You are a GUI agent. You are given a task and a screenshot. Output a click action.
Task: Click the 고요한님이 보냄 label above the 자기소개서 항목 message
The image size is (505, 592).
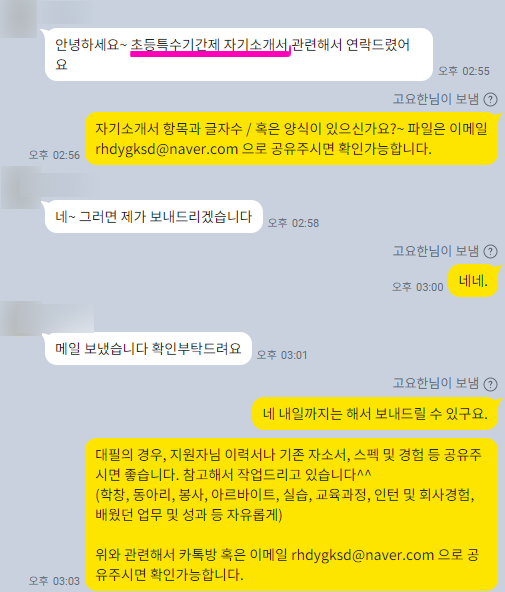click(436, 99)
